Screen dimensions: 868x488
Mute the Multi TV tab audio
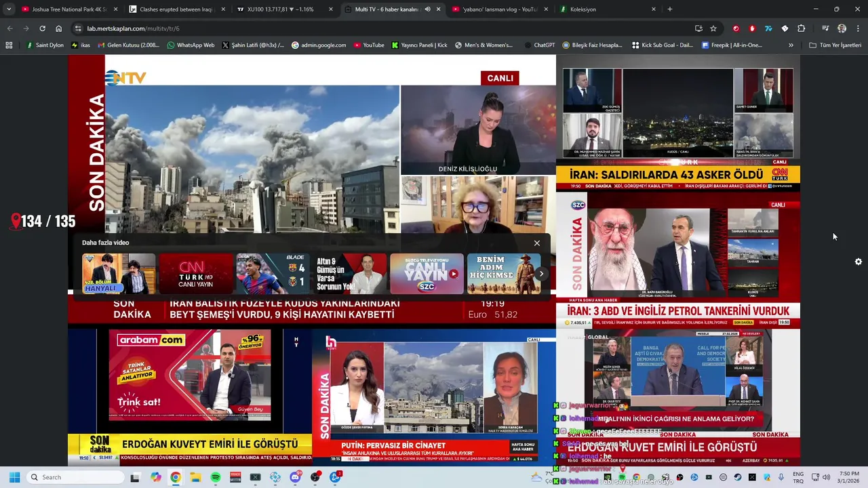click(x=427, y=9)
